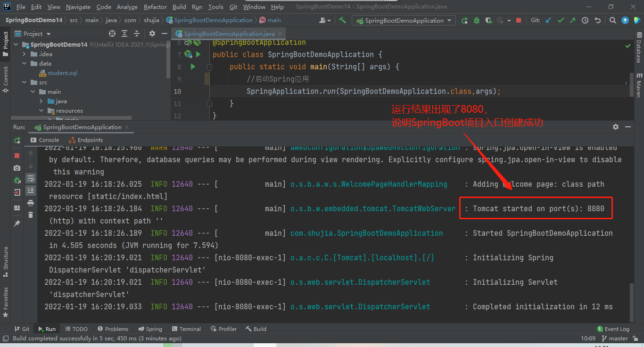Clear all console output with the trash icon
The image size is (644, 347).
pos(31,215)
